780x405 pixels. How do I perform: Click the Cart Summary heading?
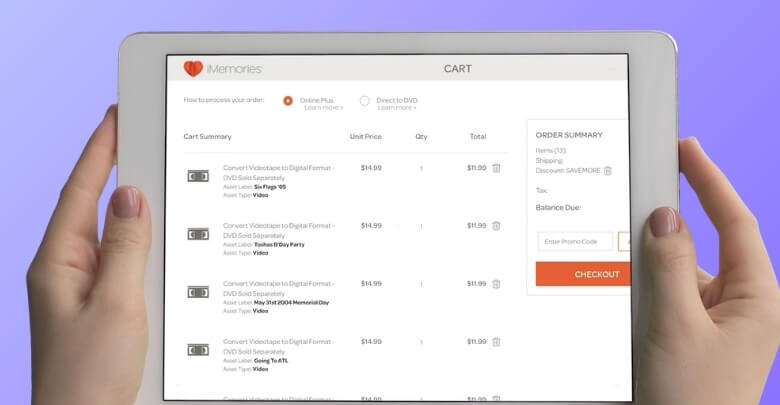coord(207,137)
